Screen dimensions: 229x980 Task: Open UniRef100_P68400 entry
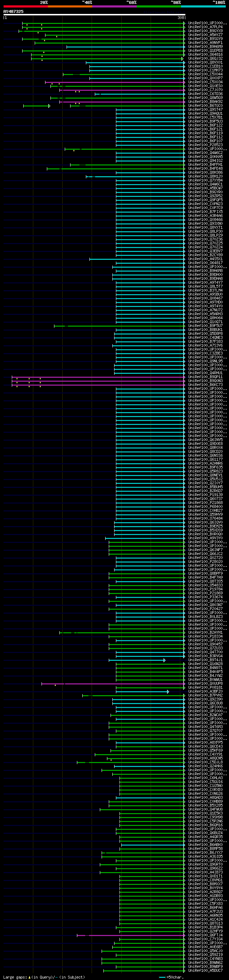pyautogui.click(x=205, y=507)
